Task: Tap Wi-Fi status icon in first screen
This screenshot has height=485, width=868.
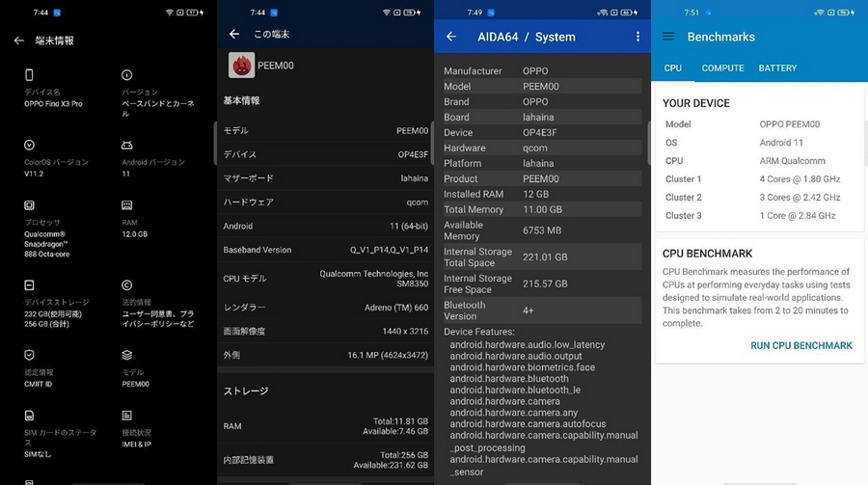Action: click(170, 13)
